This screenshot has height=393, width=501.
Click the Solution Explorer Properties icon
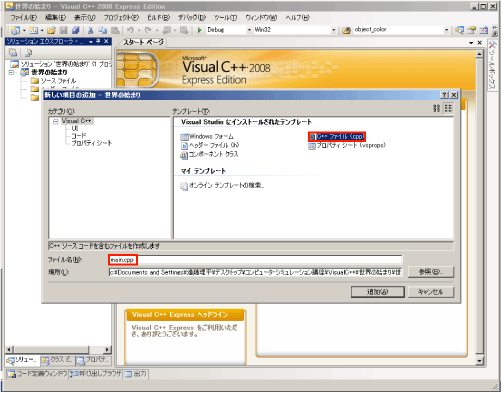click(13, 52)
